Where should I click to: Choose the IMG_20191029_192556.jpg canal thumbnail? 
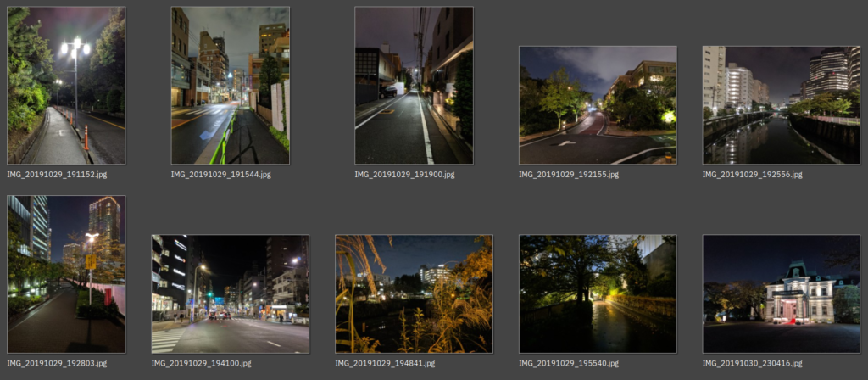[781, 105]
